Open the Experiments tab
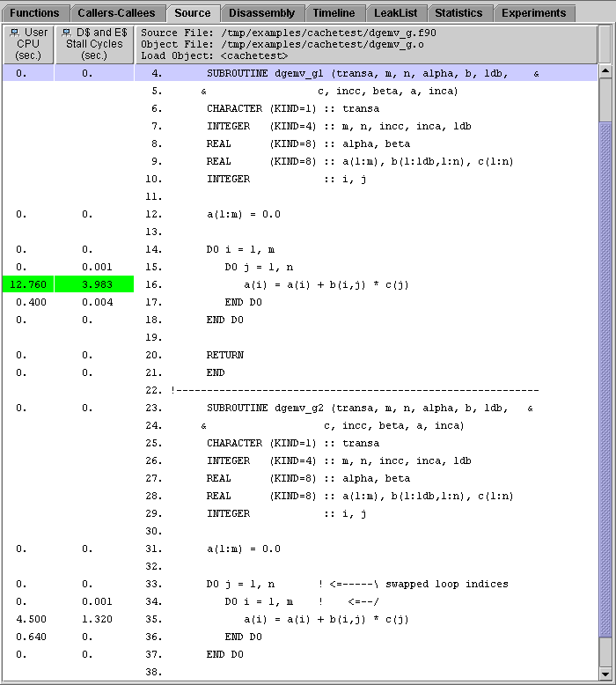The image size is (616, 685). (534, 13)
